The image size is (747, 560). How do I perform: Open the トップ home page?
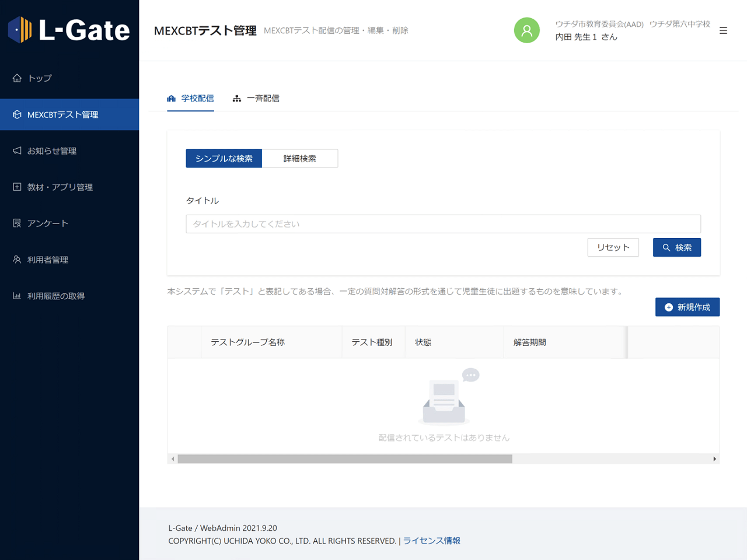click(x=40, y=78)
